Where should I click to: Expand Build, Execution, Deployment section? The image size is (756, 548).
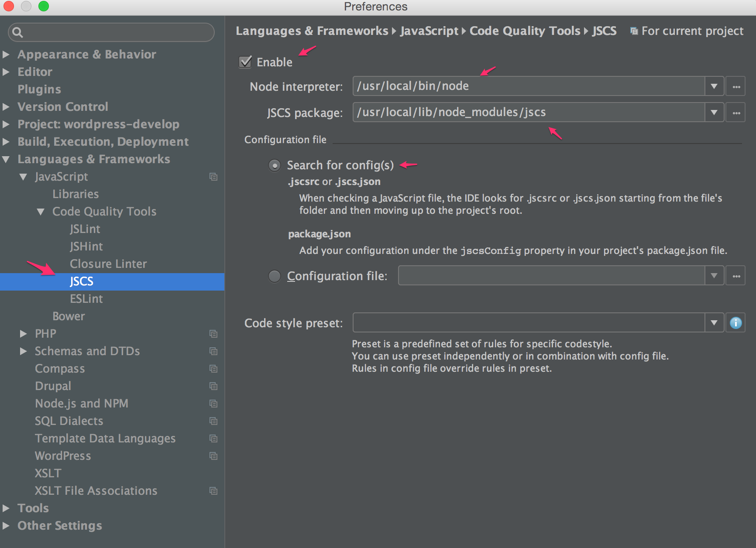tap(6, 142)
